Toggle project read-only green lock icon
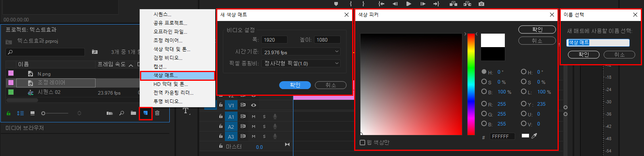This screenshot has width=644, height=156. (8, 113)
